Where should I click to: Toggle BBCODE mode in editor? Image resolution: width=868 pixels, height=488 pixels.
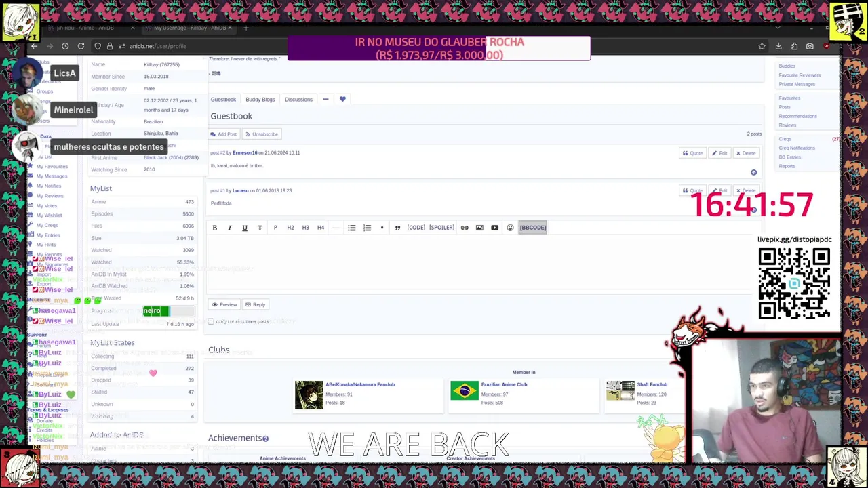pyautogui.click(x=532, y=228)
